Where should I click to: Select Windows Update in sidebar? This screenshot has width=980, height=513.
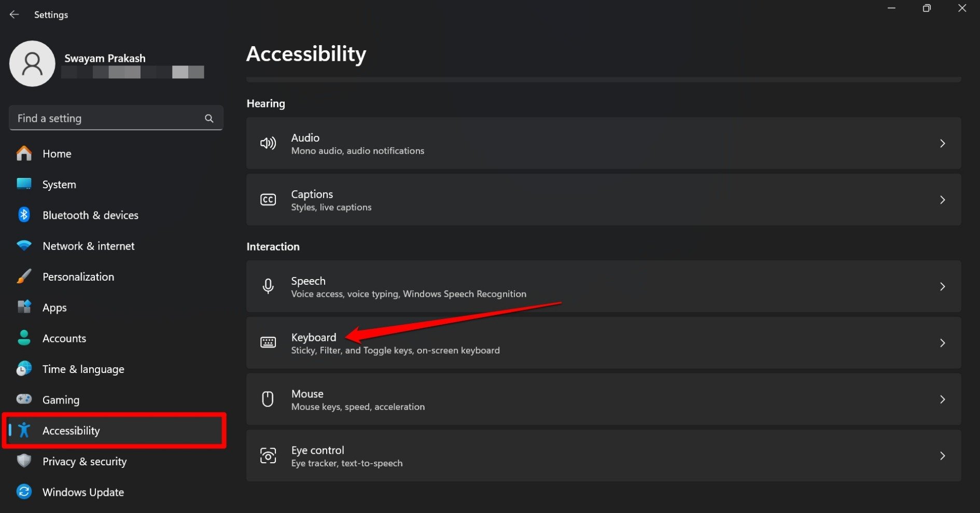coord(83,492)
